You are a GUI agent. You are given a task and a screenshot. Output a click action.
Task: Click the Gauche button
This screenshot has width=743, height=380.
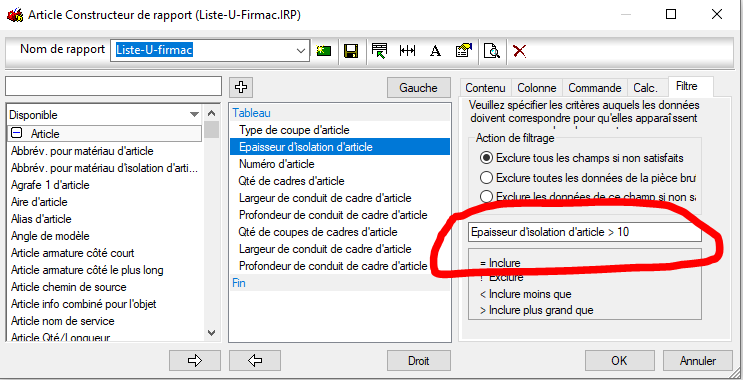click(x=418, y=88)
